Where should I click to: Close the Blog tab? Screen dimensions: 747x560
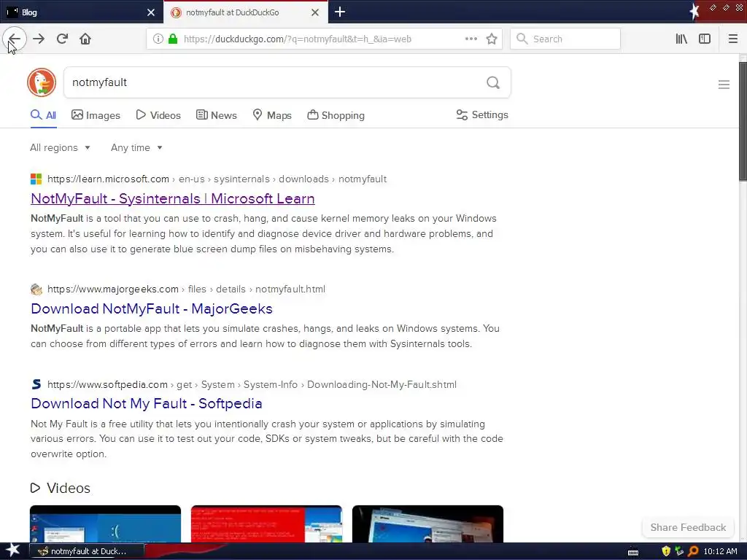click(151, 12)
